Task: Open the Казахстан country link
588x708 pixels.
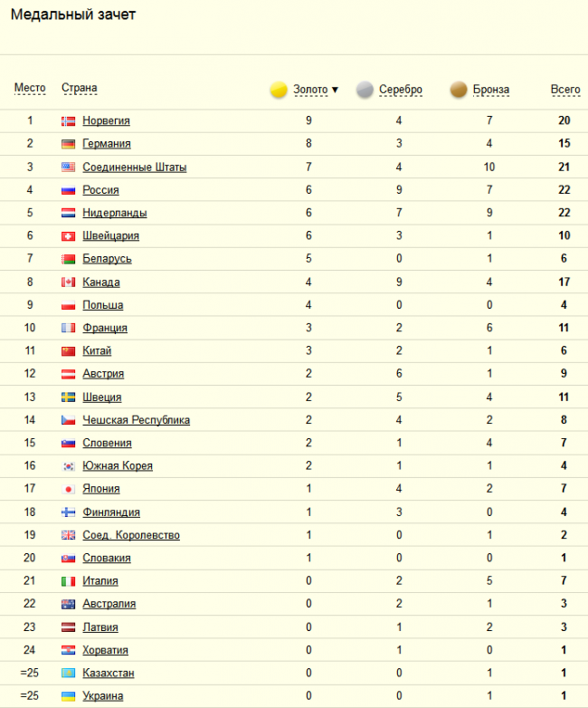Action: 109,674
